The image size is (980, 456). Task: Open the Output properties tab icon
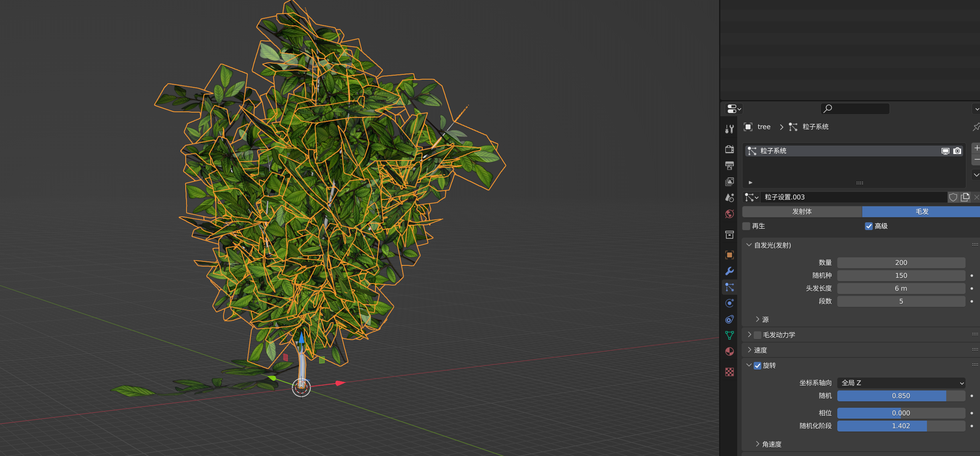pos(730,165)
